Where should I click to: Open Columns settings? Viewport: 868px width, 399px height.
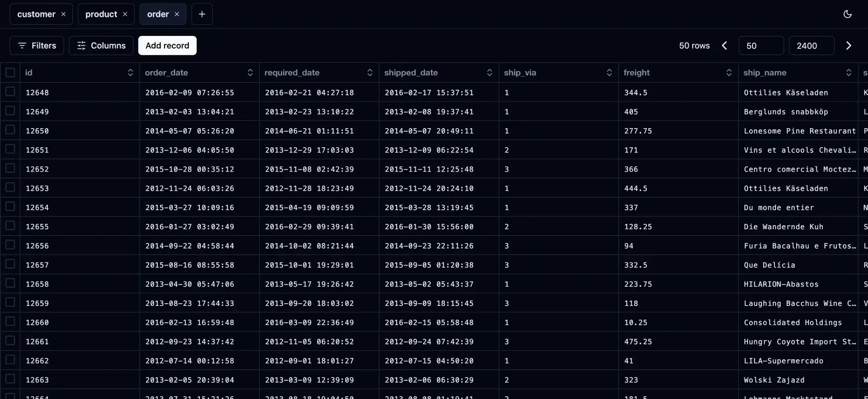(x=101, y=46)
